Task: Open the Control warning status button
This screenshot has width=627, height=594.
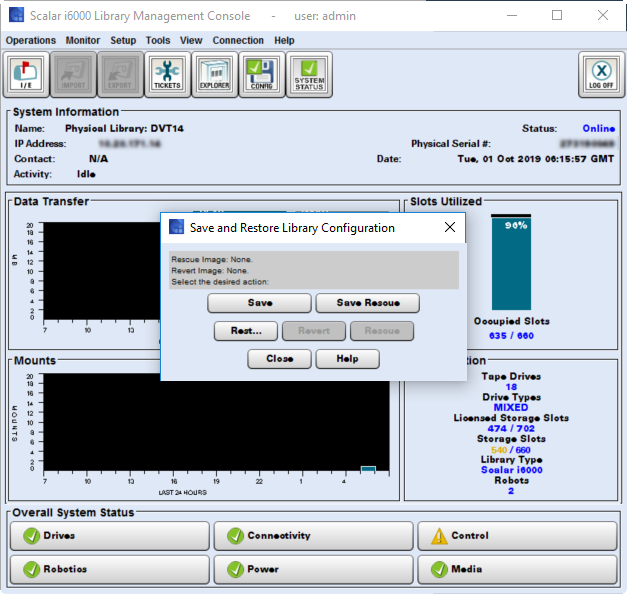Action: [517, 536]
